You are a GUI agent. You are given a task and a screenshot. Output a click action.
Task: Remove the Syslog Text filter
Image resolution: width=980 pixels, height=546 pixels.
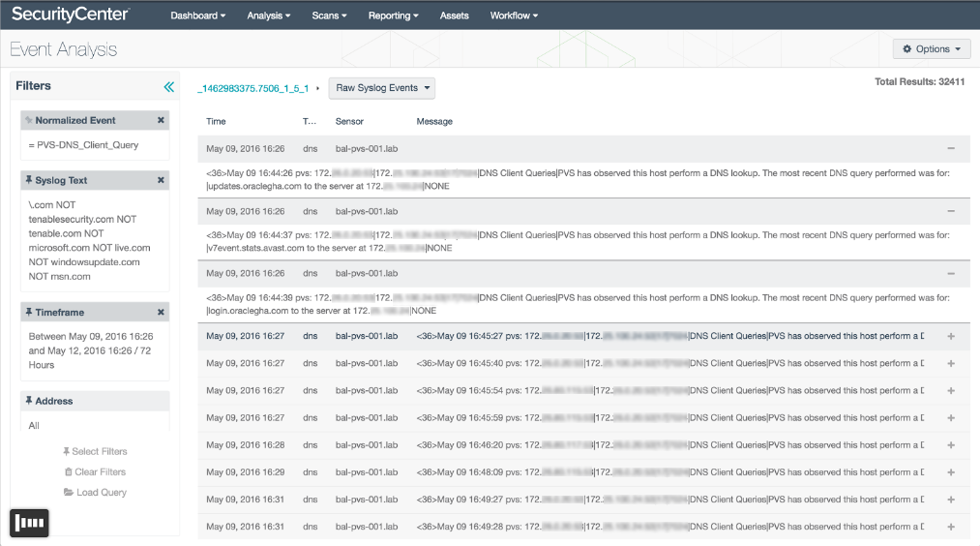pyautogui.click(x=161, y=180)
